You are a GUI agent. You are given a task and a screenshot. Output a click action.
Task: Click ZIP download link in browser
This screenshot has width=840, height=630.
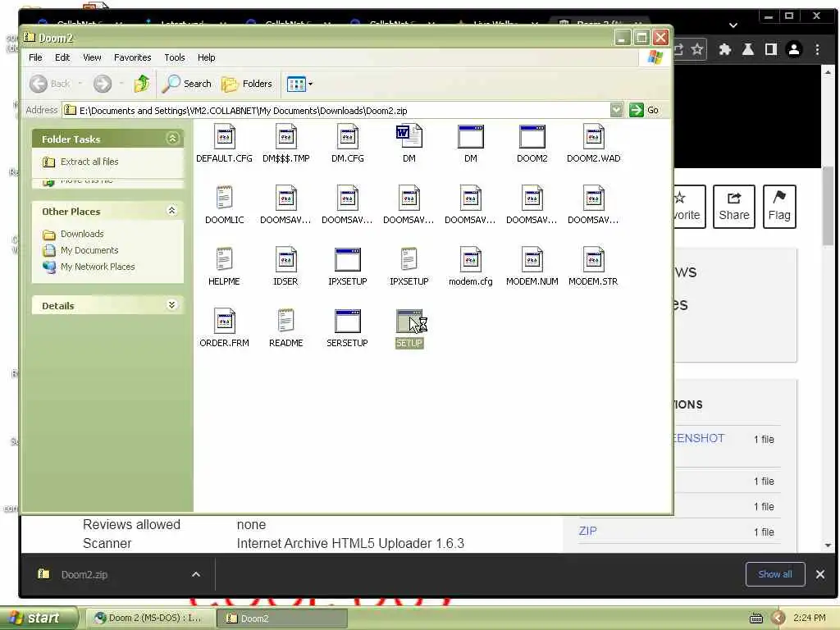point(587,531)
